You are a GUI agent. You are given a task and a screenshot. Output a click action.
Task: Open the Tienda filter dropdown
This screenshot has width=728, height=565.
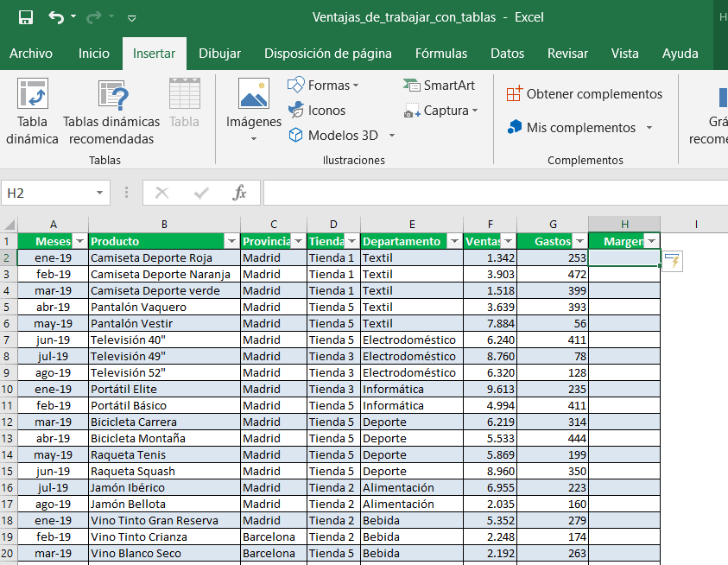[x=352, y=241]
